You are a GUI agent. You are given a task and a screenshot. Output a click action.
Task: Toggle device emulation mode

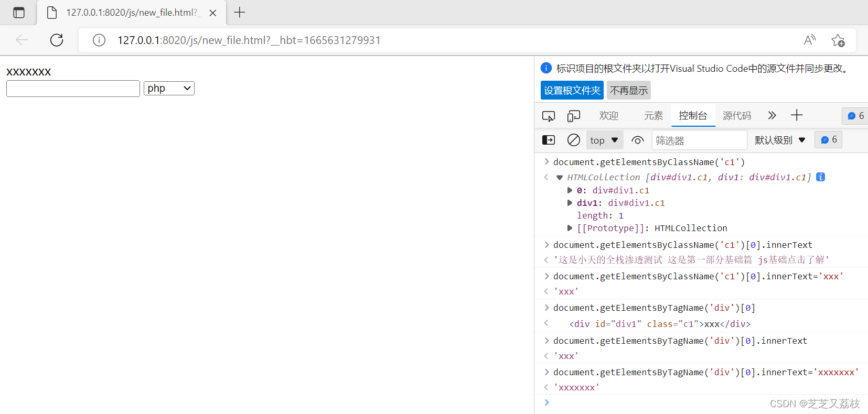[574, 116]
